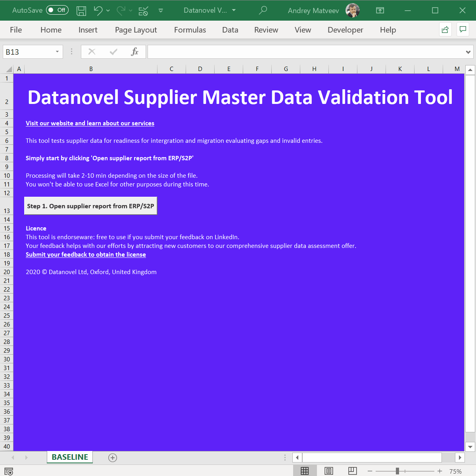This screenshot has height=476, width=476.
Task: Click the user profile picture
Action: (x=353, y=10)
